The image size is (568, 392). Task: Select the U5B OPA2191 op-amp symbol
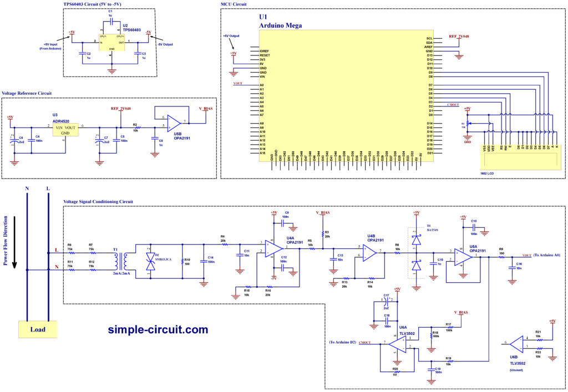pyautogui.click(x=174, y=123)
